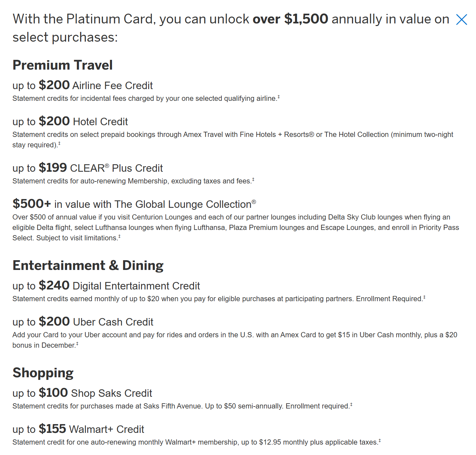476x455 pixels.
Task: Open the Shop Saks Credit footnote dagger
Action: coord(351,405)
